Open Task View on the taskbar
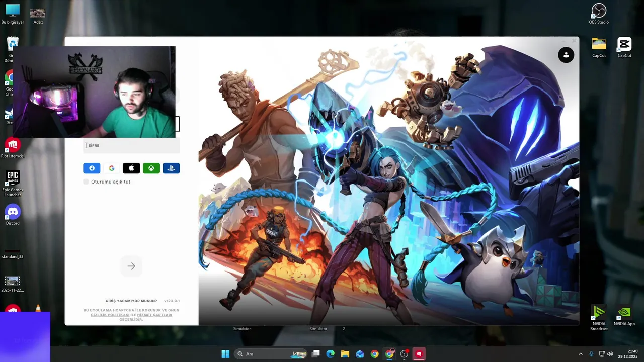Image resolution: width=644 pixels, height=362 pixels. click(x=316, y=354)
